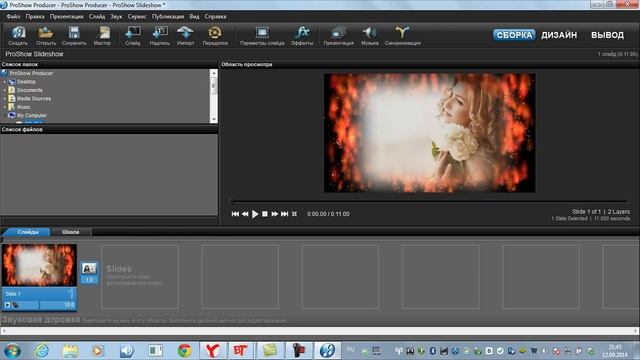Image resolution: width=640 pixels, height=360 pixels.
Task: Open the Публикация menu
Action: click(x=168, y=17)
